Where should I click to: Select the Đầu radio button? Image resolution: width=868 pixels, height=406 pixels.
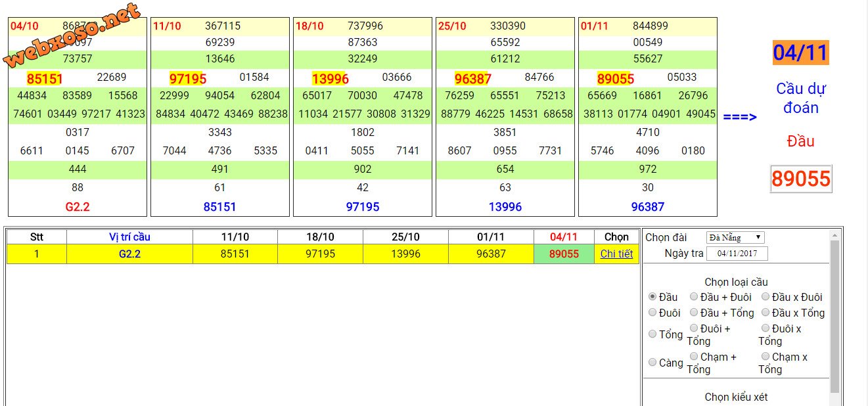pos(652,297)
